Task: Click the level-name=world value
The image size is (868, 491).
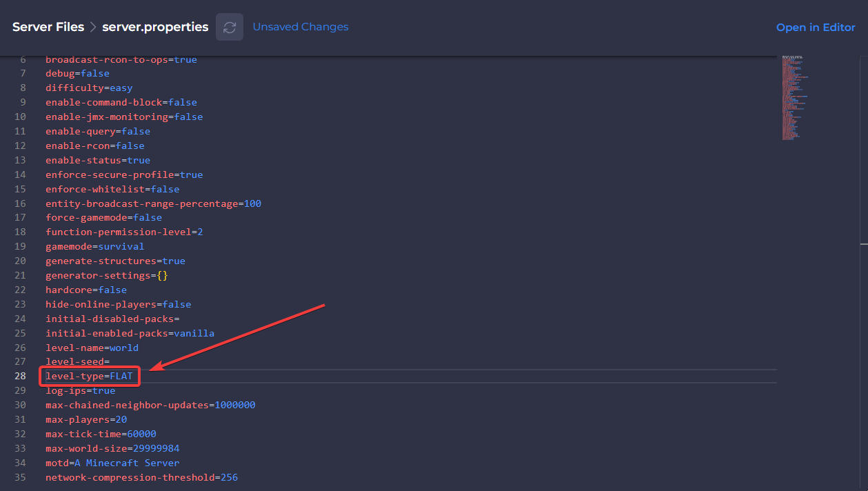Action: tap(124, 348)
